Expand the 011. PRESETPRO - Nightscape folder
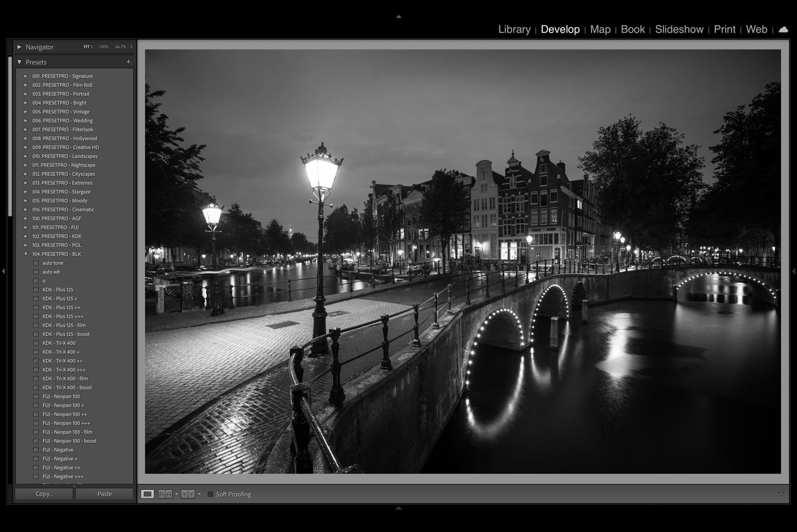 tap(26, 165)
